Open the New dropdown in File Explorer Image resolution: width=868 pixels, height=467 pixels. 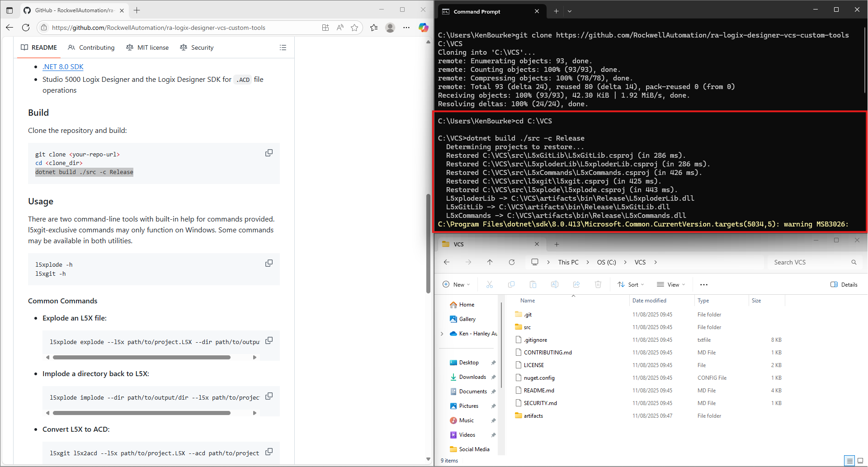(456, 284)
